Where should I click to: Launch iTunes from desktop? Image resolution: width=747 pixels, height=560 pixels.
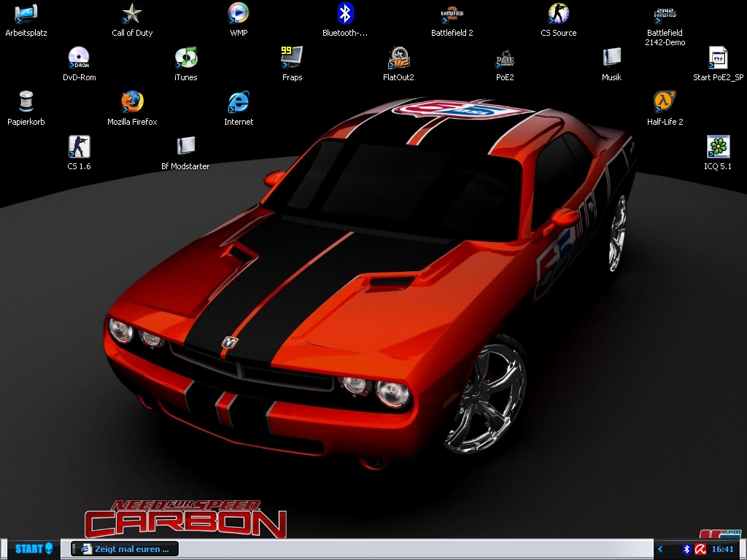(x=185, y=58)
